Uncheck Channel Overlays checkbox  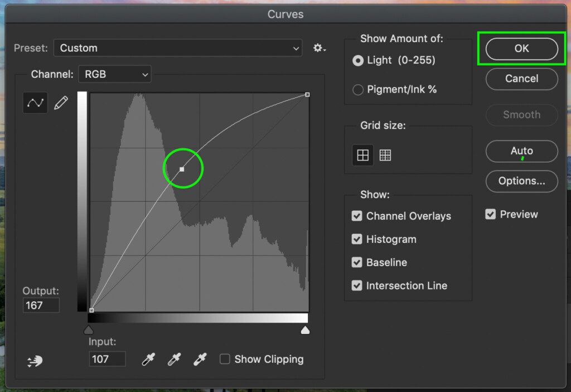click(x=357, y=216)
